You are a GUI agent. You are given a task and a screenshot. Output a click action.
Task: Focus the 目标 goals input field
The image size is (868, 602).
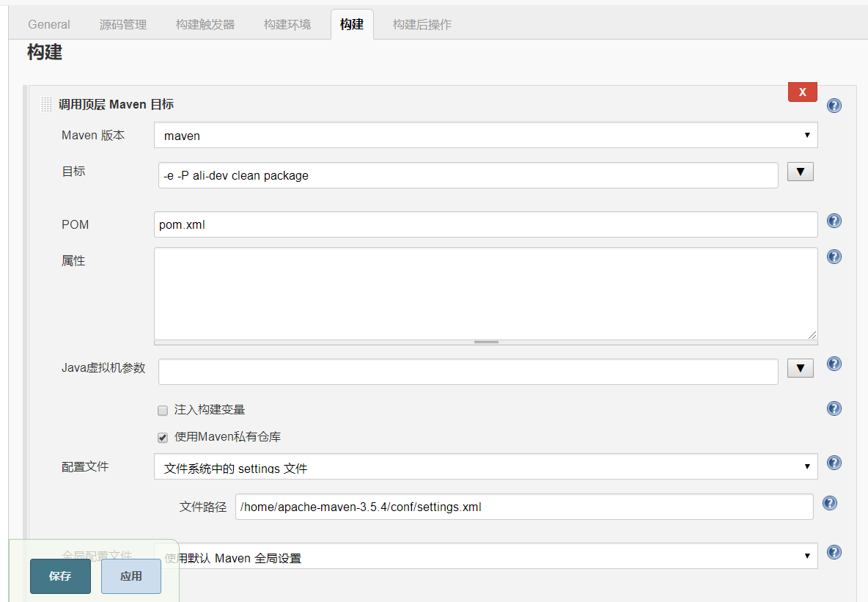pyautogui.click(x=468, y=175)
